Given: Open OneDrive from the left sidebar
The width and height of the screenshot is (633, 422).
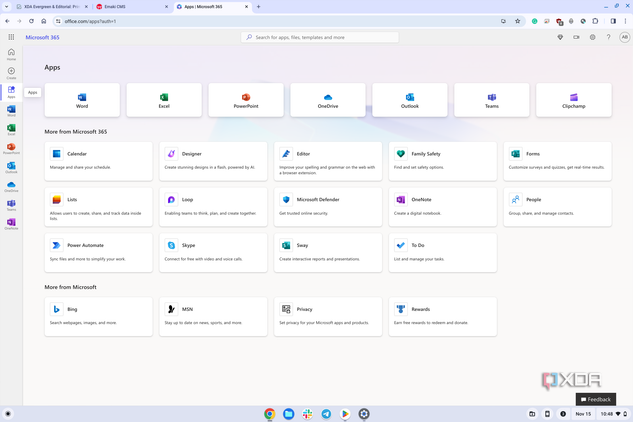Looking at the screenshot, I should click(x=11, y=187).
